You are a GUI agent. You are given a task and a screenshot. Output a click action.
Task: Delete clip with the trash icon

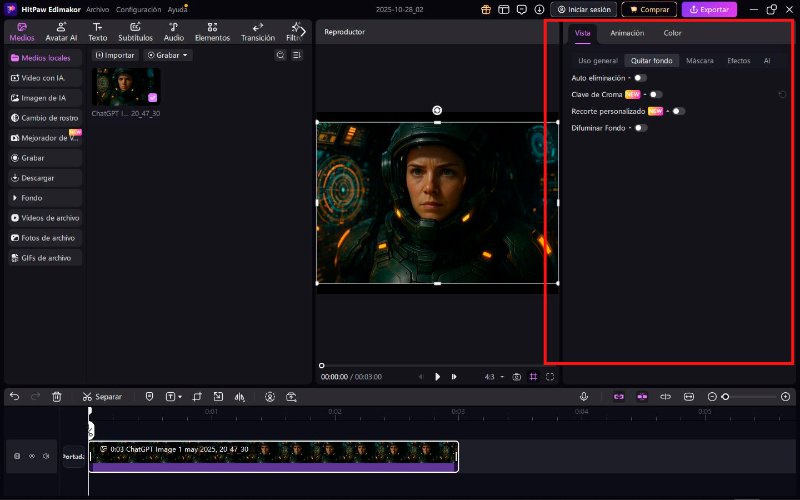(x=57, y=396)
